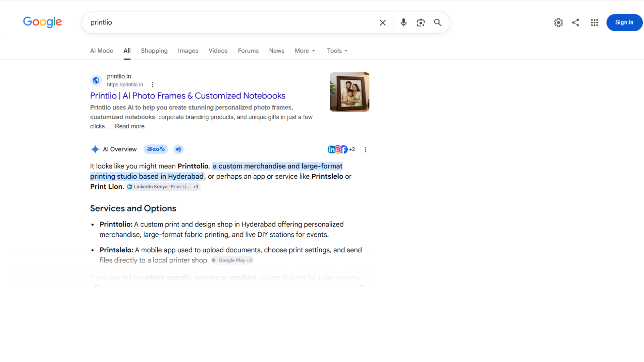This screenshot has height=362, width=644.
Task: Open the LinkedIn Kenya source chip
Action: pyautogui.click(x=163, y=187)
